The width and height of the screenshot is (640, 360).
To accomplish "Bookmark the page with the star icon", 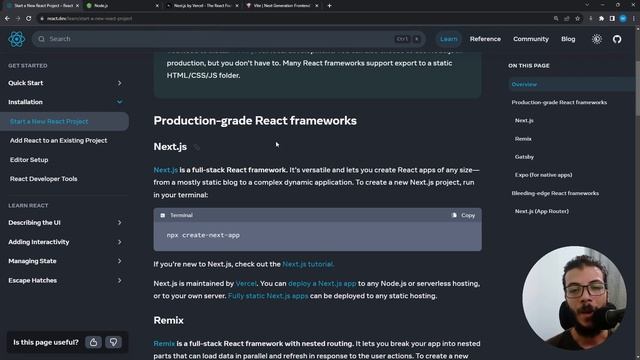I will [577, 18].
